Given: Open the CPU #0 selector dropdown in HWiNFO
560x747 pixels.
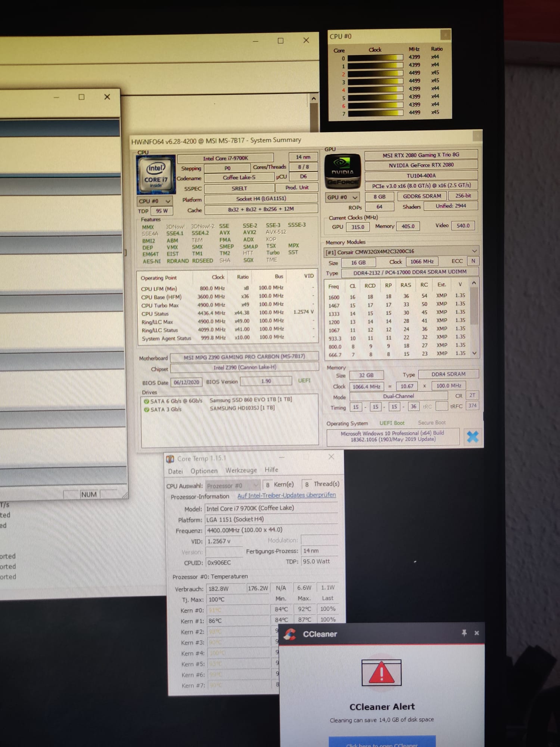Looking at the screenshot, I should 155,201.
